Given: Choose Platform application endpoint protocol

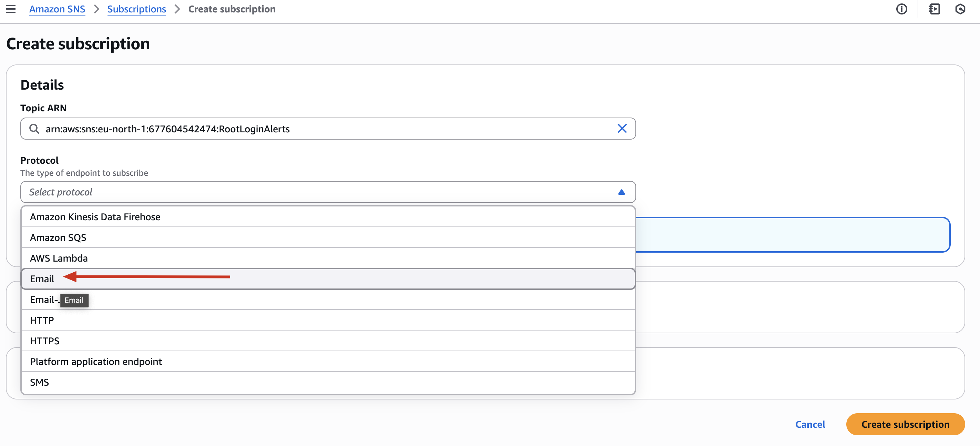Looking at the screenshot, I should click(328, 362).
